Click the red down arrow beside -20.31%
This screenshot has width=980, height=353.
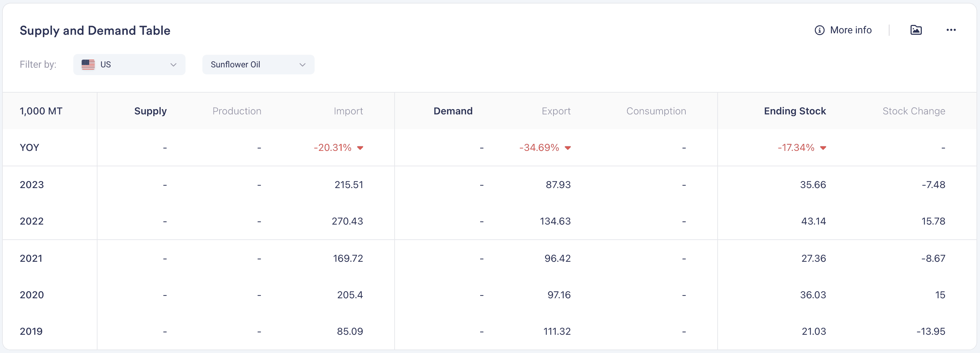click(x=360, y=148)
